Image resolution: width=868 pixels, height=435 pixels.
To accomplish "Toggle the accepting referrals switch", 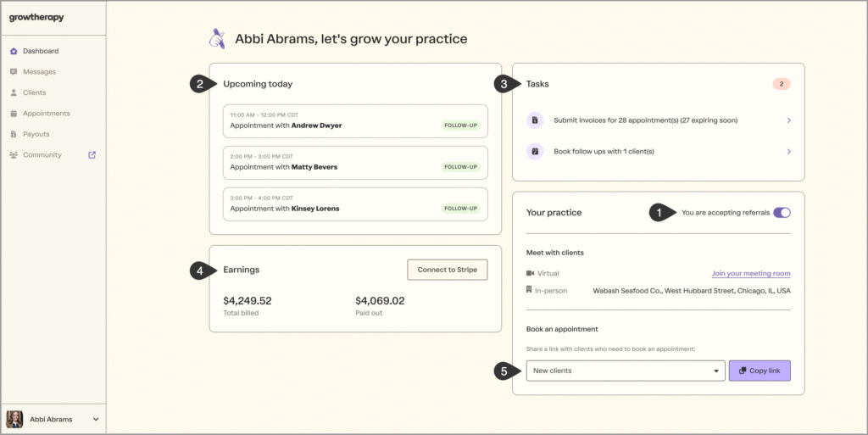I will tap(782, 213).
